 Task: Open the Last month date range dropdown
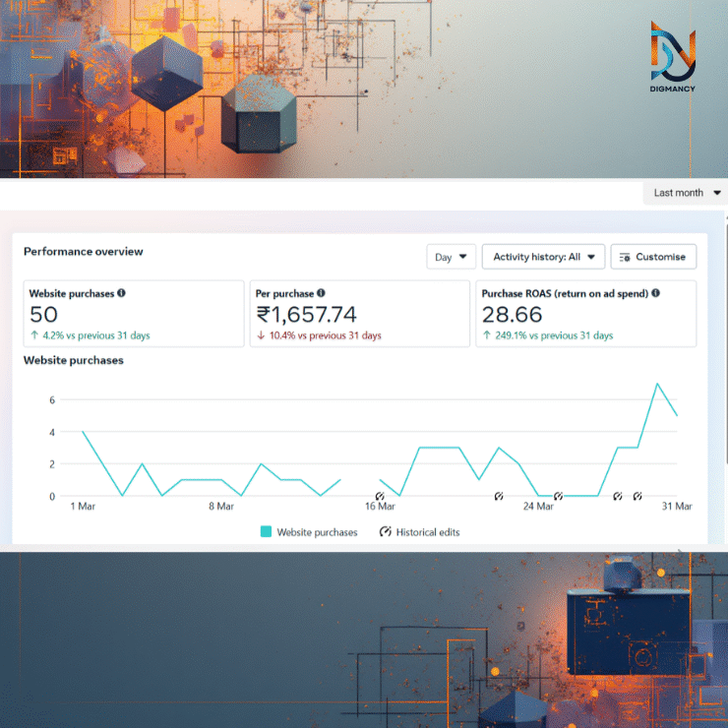tap(687, 193)
